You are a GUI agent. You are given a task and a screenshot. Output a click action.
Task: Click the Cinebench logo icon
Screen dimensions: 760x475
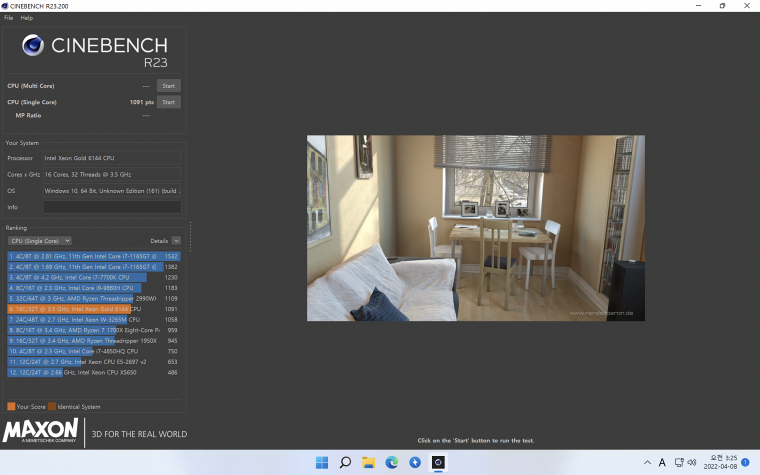tap(33, 46)
